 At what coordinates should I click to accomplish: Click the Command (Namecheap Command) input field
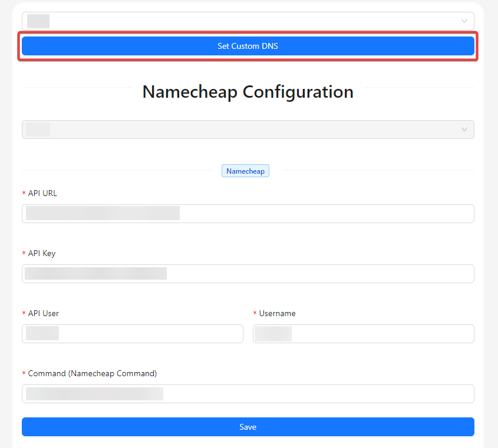(x=248, y=393)
